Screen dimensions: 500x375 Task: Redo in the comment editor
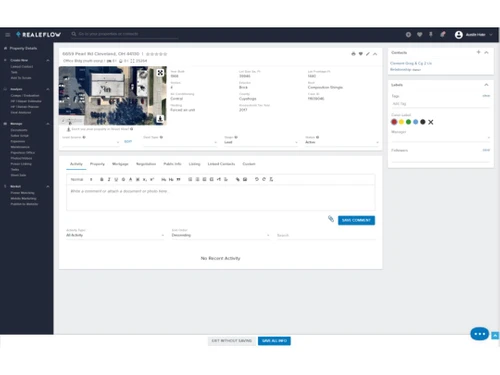coord(264,179)
